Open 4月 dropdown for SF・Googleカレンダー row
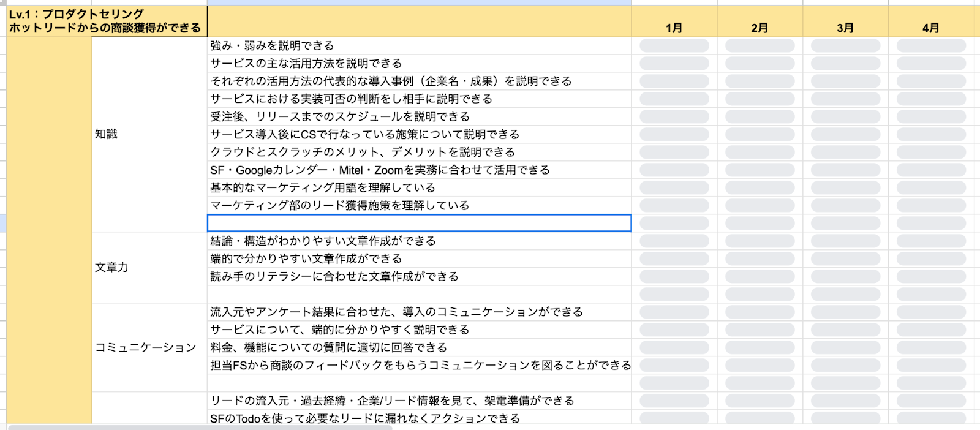This screenshot has width=980, height=430. coord(932,170)
